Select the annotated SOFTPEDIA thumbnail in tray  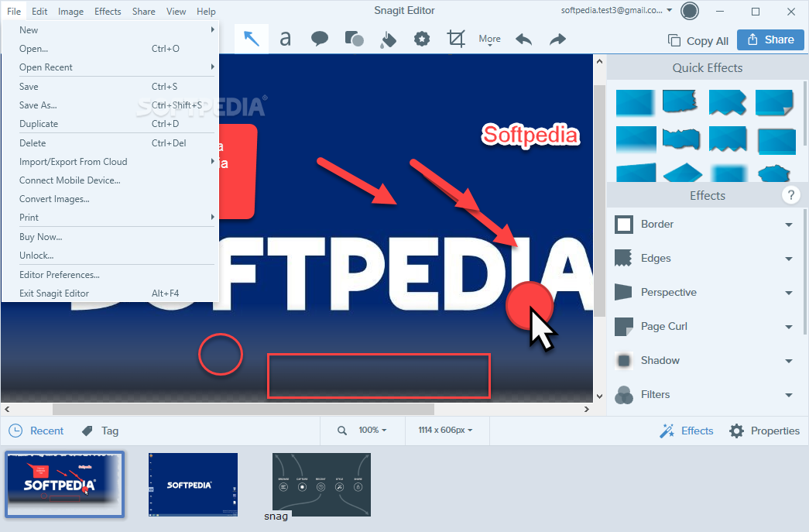(x=64, y=484)
